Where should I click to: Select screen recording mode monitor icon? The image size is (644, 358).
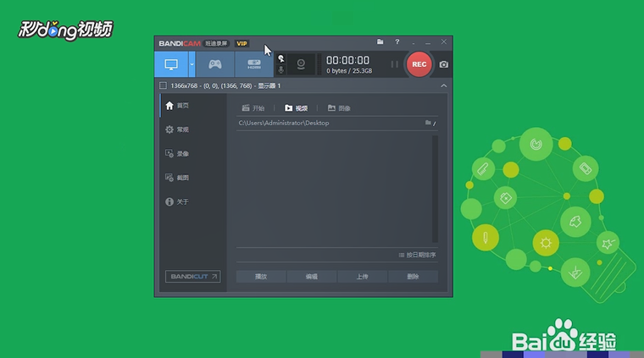click(171, 64)
